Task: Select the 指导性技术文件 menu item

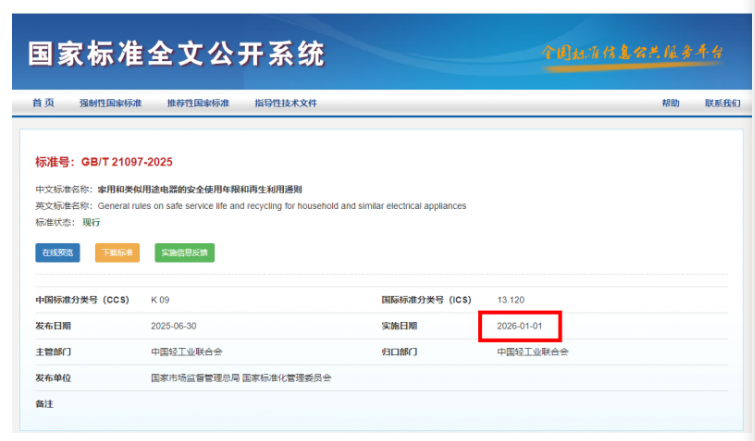Action: click(x=285, y=103)
